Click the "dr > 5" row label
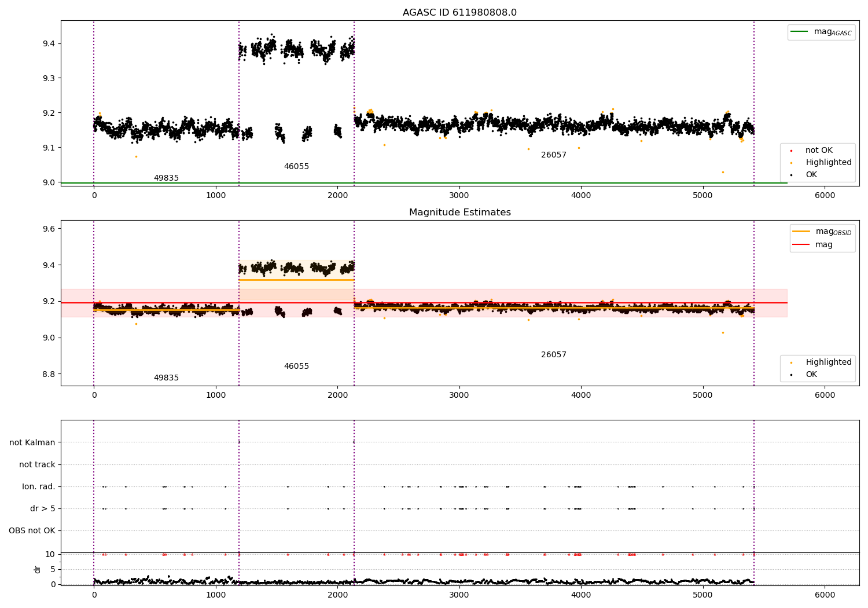This screenshot has width=868, height=608. pos(43,509)
